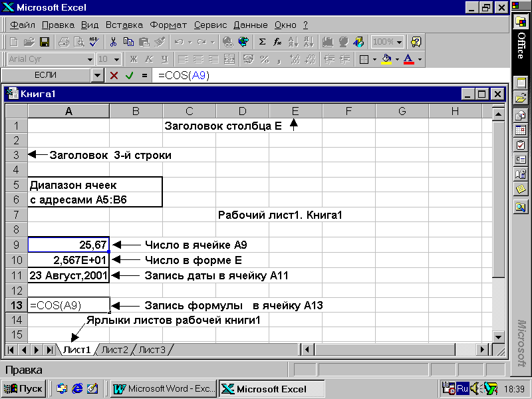Create a new workbook with New icon
532x399 pixels.
click(14, 42)
